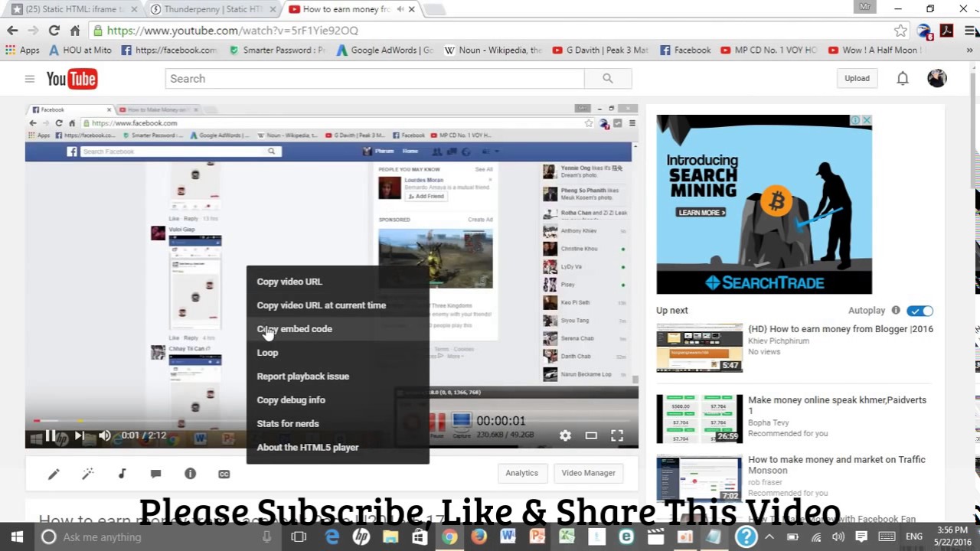
Task: Click video progress bar
Action: (332, 420)
